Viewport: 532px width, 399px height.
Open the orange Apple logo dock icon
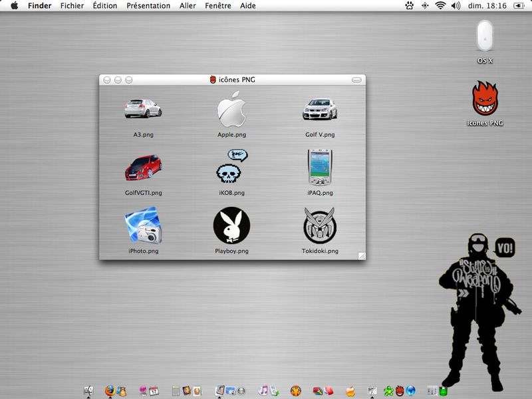coord(350,391)
